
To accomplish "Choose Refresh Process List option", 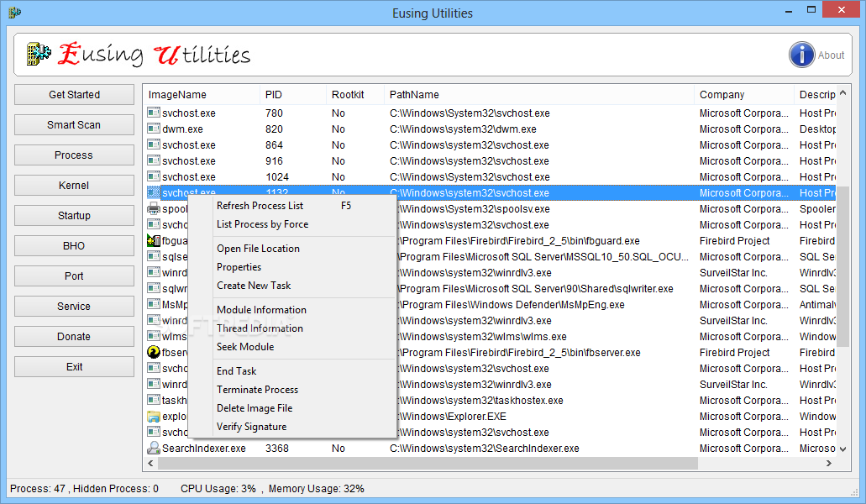I will (x=260, y=206).
